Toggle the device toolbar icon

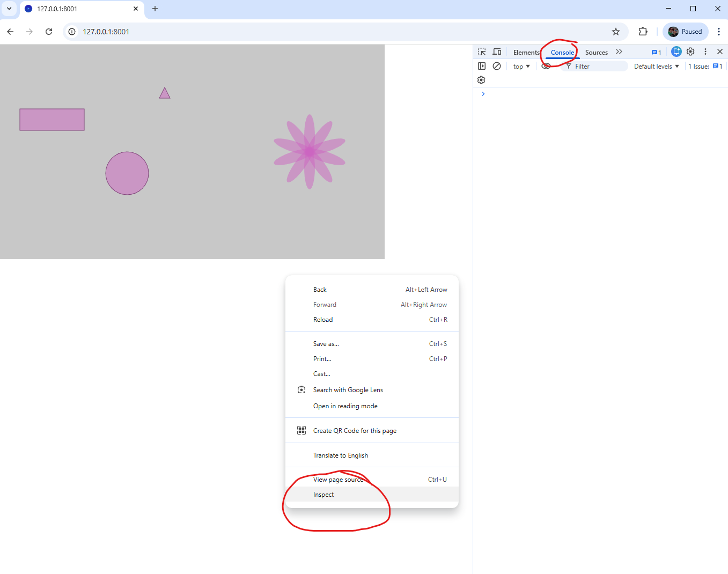click(497, 52)
